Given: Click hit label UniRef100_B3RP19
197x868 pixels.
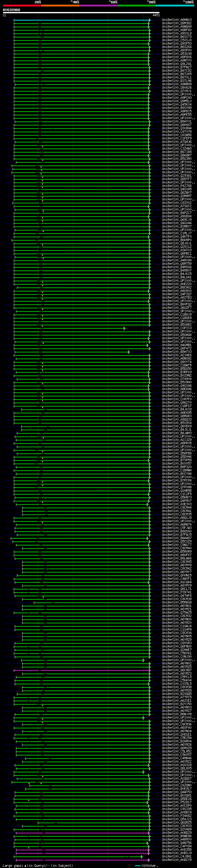Looking at the screenshot, I should click(x=177, y=372).
